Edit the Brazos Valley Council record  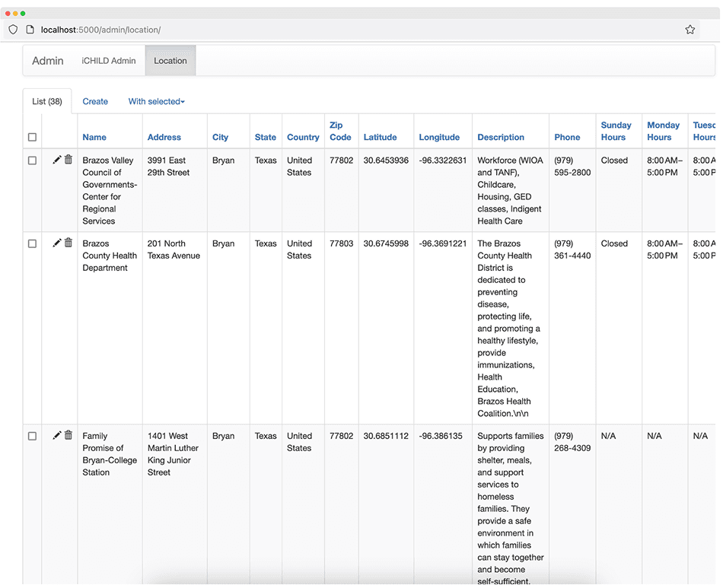click(x=56, y=158)
